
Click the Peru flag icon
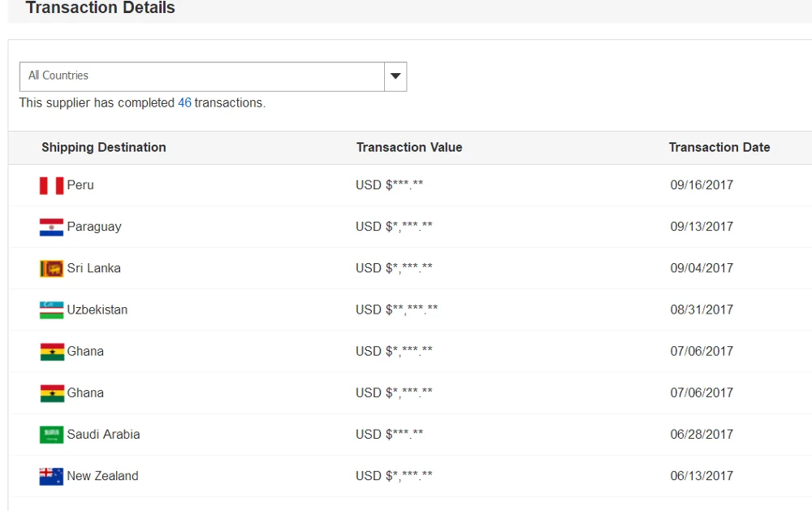(50, 185)
